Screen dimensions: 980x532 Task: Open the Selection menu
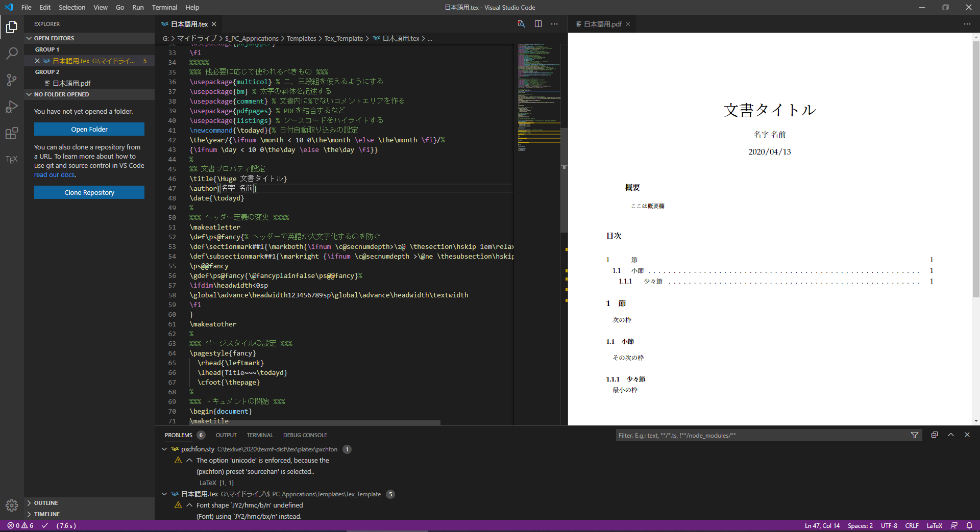(x=72, y=7)
